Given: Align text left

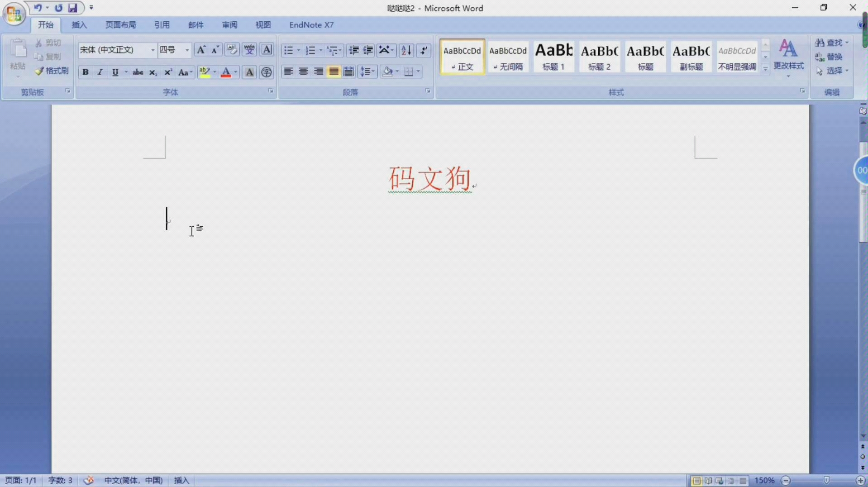Looking at the screenshot, I should [x=288, y=72].
